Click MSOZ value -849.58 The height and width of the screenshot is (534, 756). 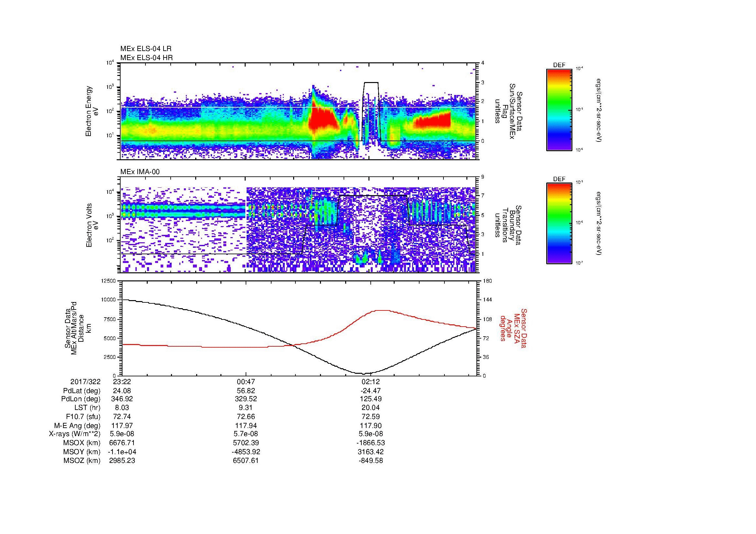371,460
